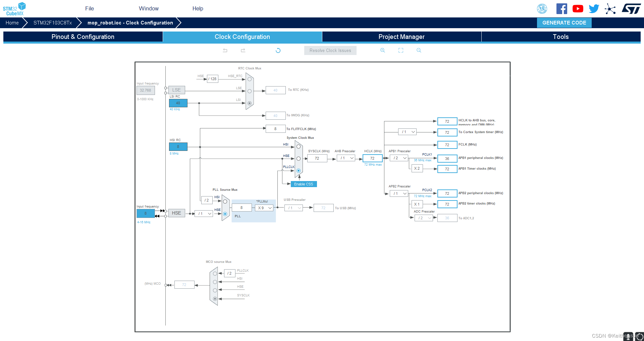This screenshot has width=644, height=341.
Task: Select LSI in RTC Clock Mux
Action: (x=250, y=103)
